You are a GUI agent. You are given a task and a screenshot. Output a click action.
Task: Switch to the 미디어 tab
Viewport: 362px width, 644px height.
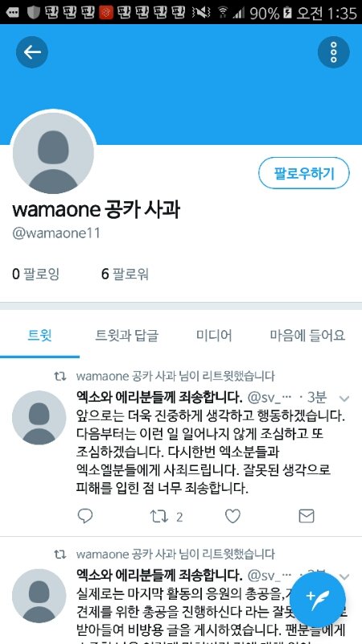214,336
